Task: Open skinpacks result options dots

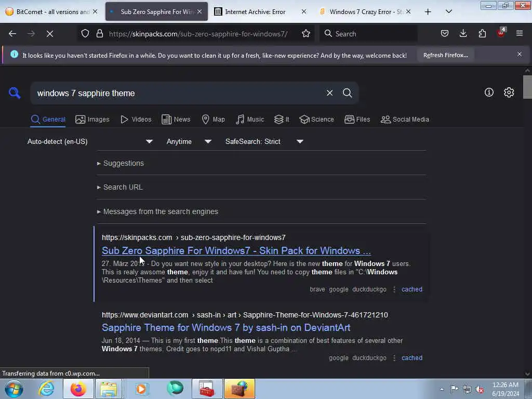Action: [x=394, y=289]
